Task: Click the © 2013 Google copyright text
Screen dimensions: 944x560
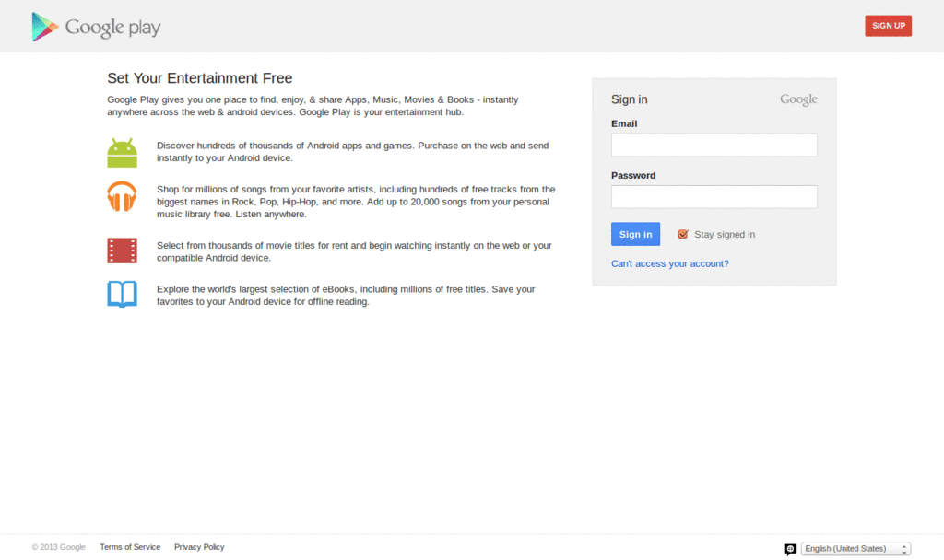Action: coord(58,547)
